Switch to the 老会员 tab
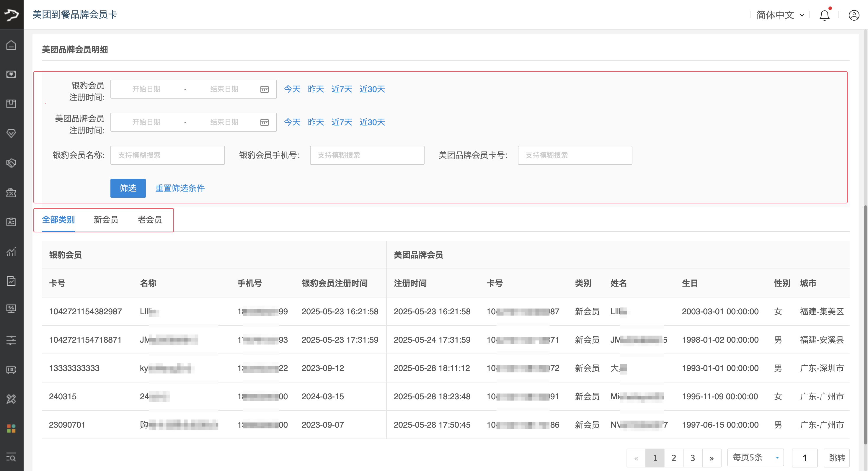 click(x=150, y=220)
